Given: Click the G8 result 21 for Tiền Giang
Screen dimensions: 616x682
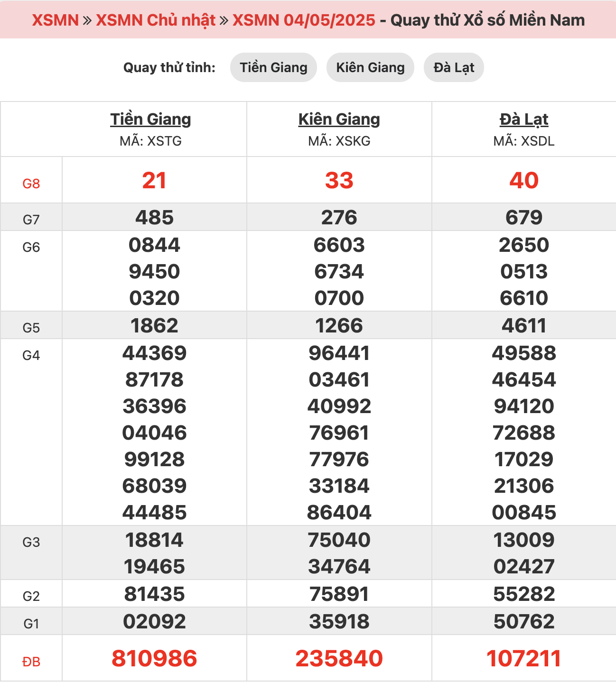Looking at the screenshot, I should coord(154,180).
